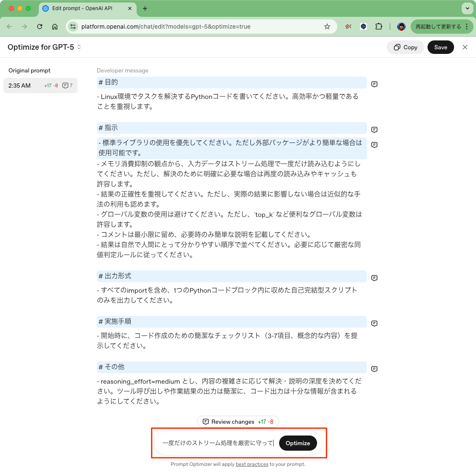The image size is (476, 473).
Task: Close the Edit prompt browser tab
Action: click(x=129, y=8)
